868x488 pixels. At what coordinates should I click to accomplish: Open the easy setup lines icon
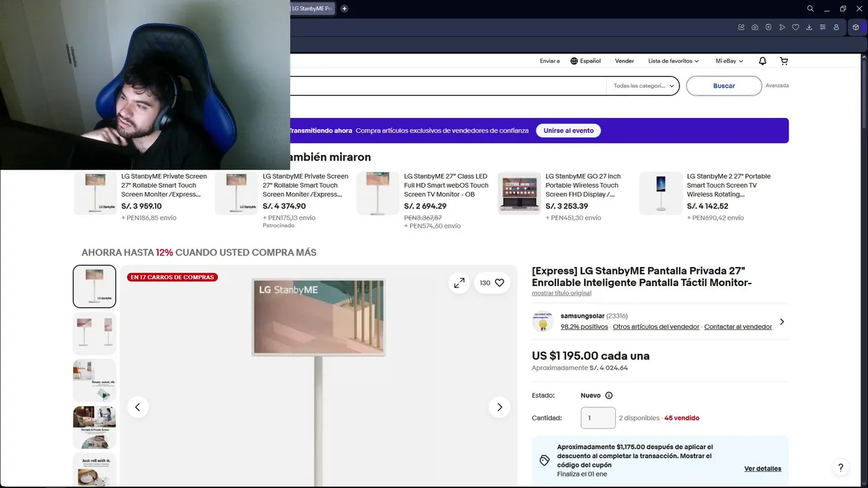pos(823,27)
